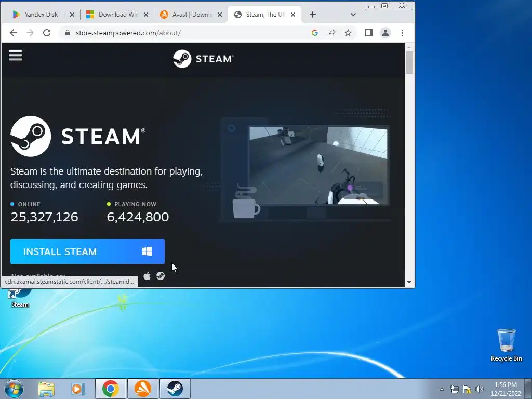Screen dimensions: 532x399
Task: Open the tab search dropdown chevron
Action: [353, 15]
